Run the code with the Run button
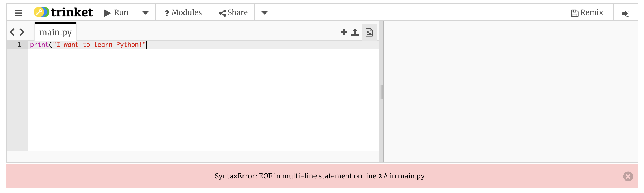 coord(116,12)
